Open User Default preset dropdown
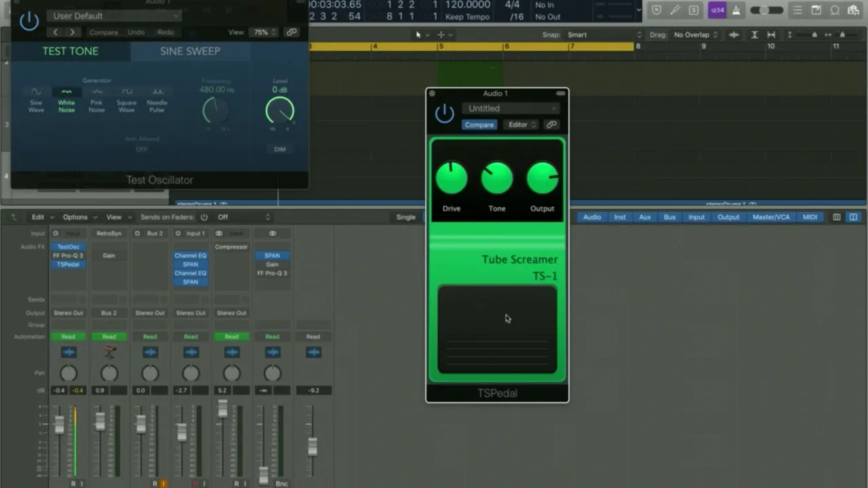868x488 pixels. pyautogui.click(x=115, y=16)
